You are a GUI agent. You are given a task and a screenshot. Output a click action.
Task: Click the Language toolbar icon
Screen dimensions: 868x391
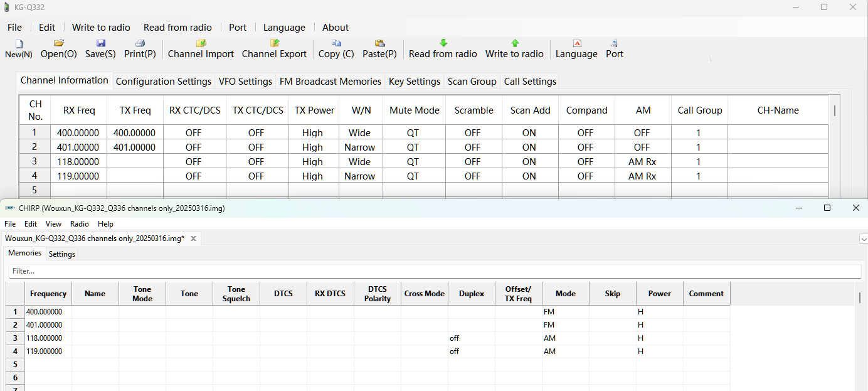(576, 43)
